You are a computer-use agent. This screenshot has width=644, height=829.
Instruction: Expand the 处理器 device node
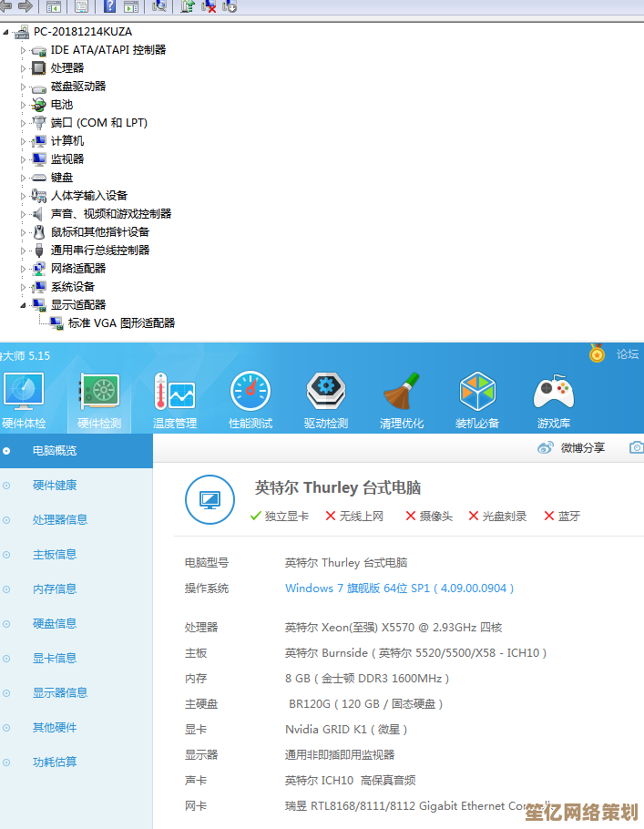(23, 68)
